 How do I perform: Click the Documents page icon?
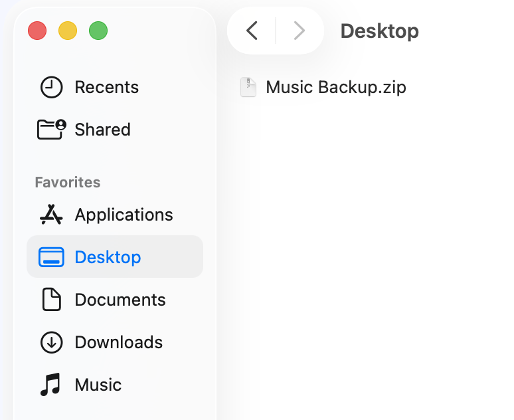[51, 300]
